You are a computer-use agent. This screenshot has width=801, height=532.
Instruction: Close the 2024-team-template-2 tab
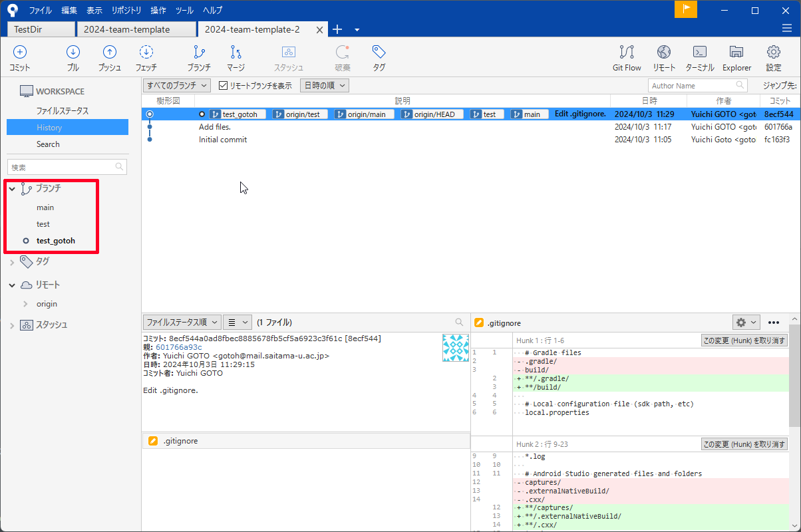coord(320,30)
